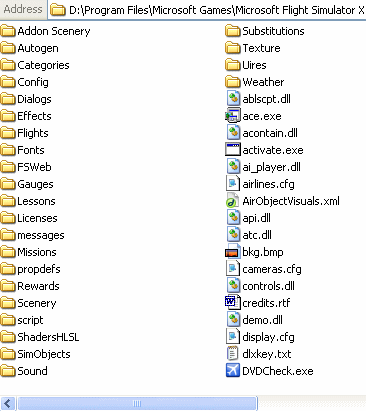Click the Texture folder icon
Image resolution: width=366 pixels, height=411 pixels.
coord(233,48)
